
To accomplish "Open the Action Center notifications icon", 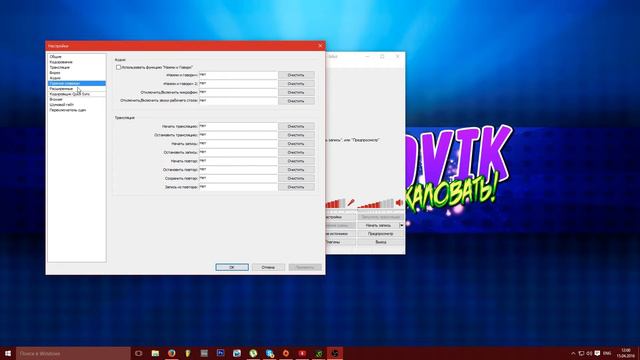I will click(x=598, y=353).
